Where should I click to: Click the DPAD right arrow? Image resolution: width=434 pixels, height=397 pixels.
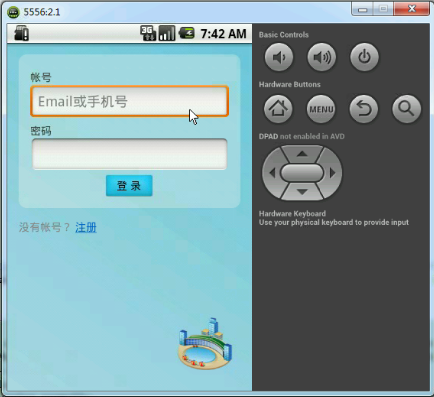332,173
